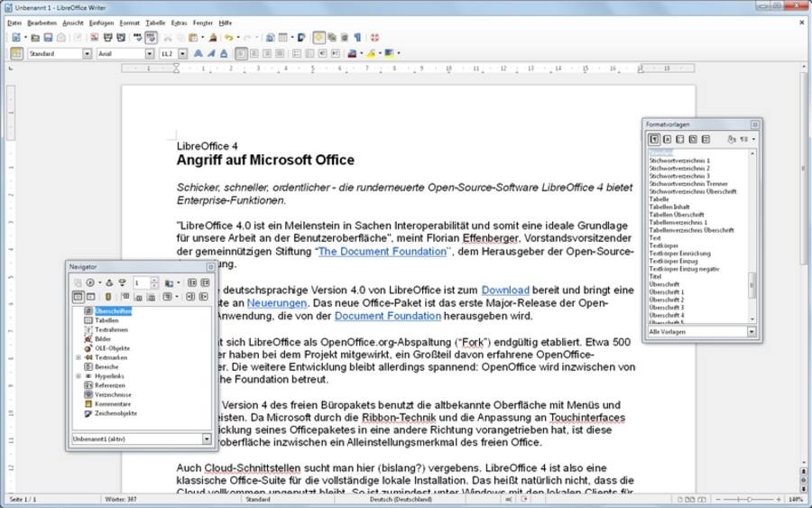Click the Underline A icon

tap(224, 53)
